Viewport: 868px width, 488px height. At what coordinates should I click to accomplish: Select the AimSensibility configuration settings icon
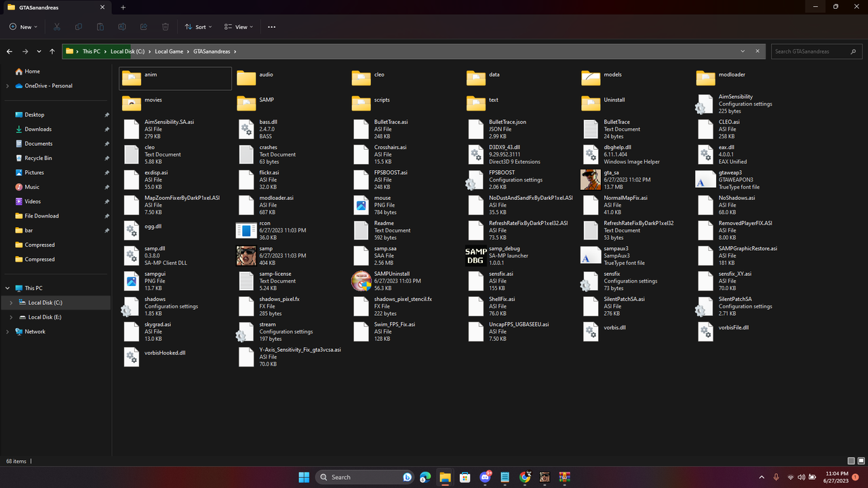(705, 104)
